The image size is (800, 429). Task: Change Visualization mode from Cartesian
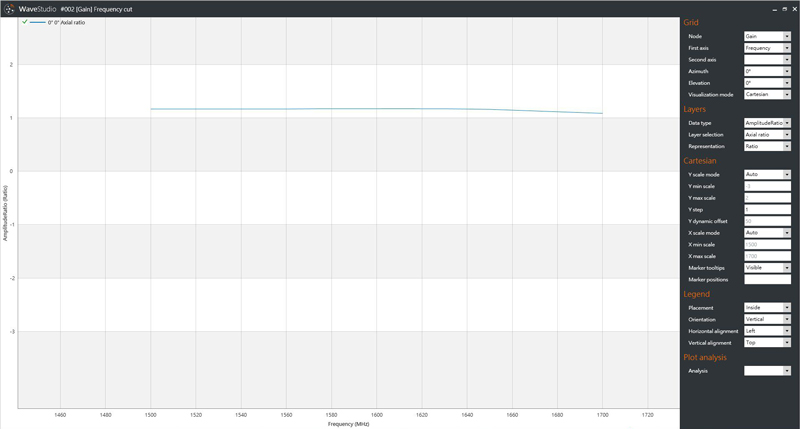click(x=767, y=94)
